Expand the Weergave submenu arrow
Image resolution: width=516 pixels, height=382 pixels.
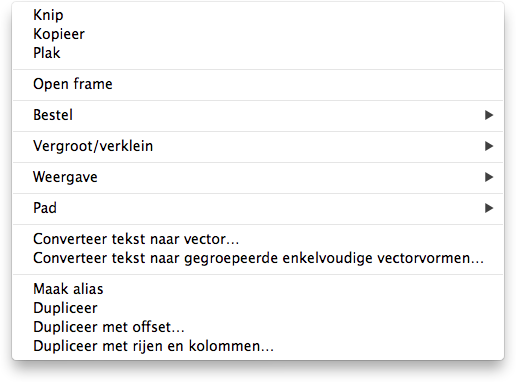tap(489, 177)
